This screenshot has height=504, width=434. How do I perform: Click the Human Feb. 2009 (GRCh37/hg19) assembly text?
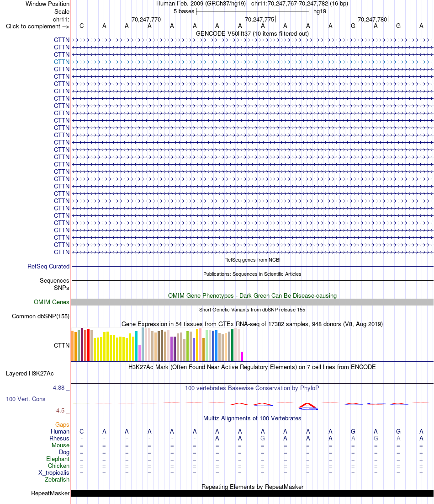click(201, 4)
